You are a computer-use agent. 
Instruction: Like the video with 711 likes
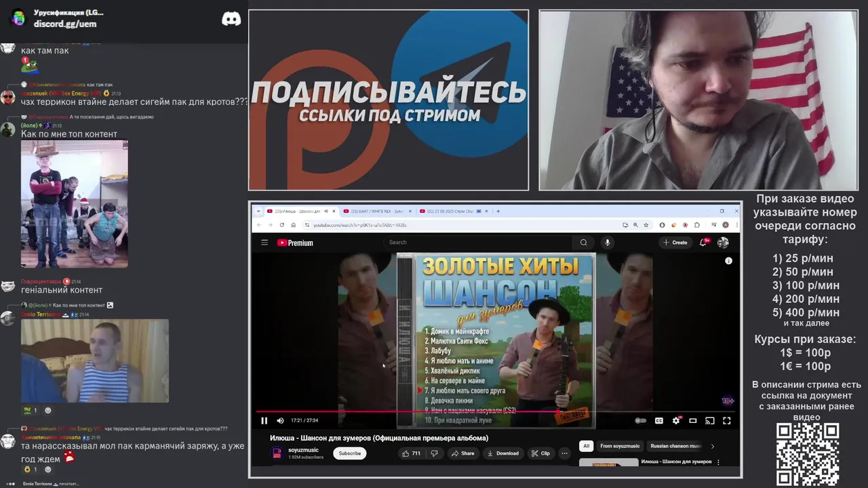click(411, 453)
